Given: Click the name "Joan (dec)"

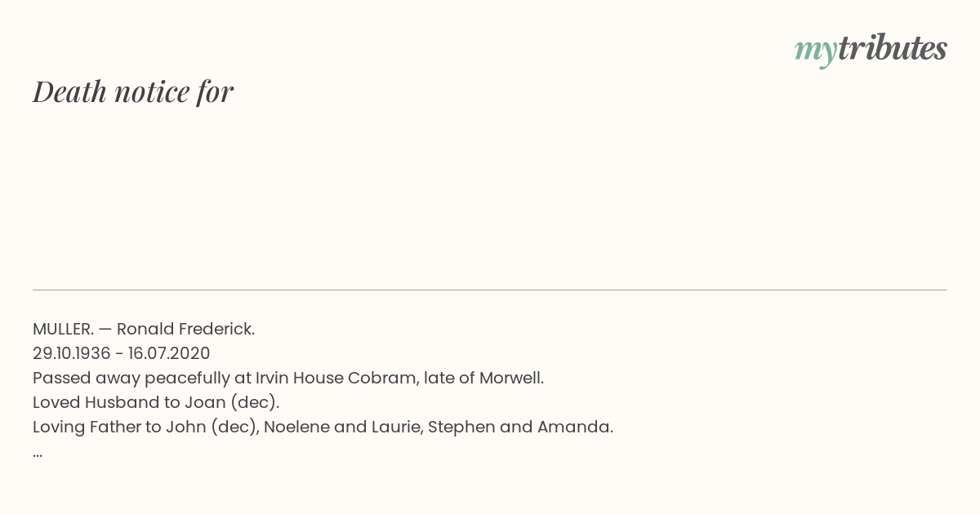Looking at the screenshot, I should tap(229, 403).
